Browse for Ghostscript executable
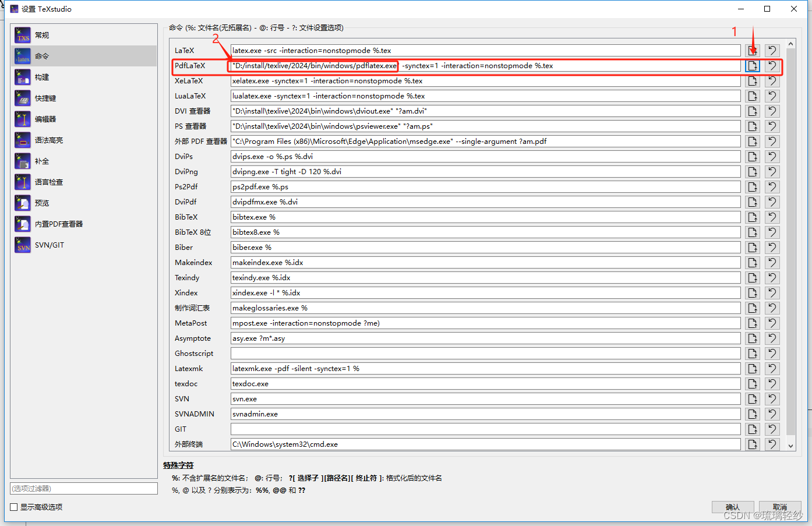 (x=753, y=354)
